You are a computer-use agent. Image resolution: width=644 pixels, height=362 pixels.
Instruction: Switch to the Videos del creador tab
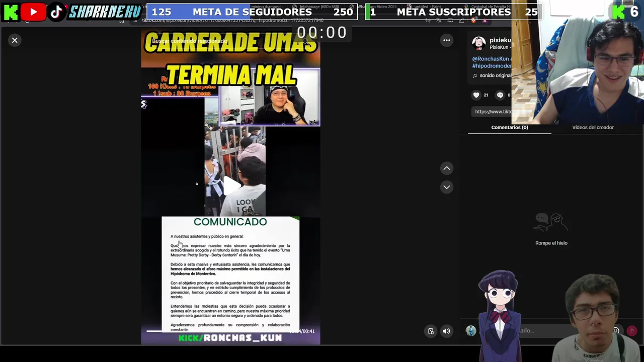[x=593, y=127]
